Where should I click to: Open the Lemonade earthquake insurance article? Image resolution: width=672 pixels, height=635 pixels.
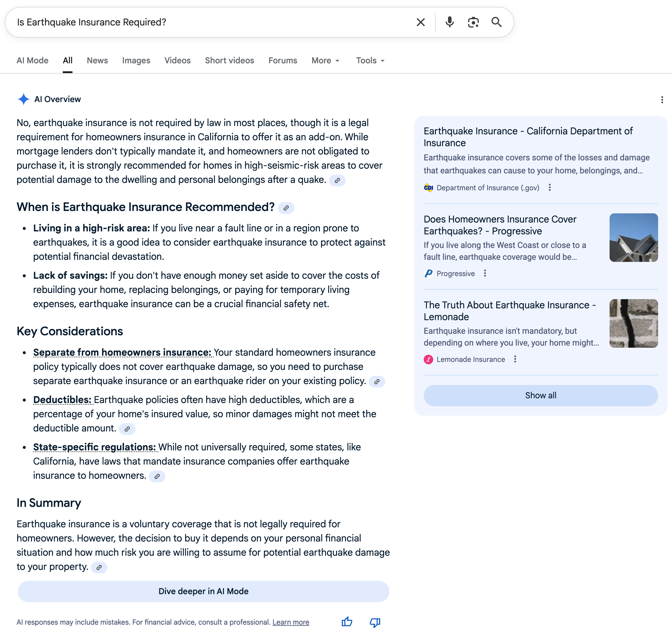pos(509,311)
